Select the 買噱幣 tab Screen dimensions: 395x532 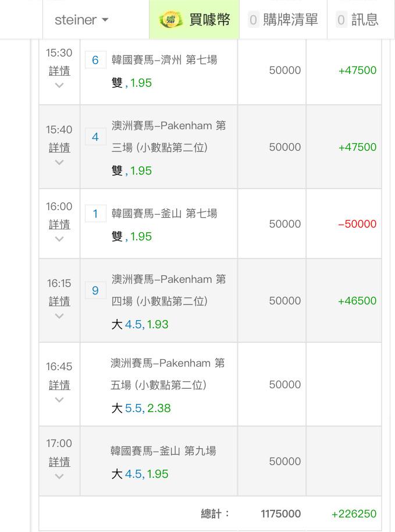(x=194, y=19)
